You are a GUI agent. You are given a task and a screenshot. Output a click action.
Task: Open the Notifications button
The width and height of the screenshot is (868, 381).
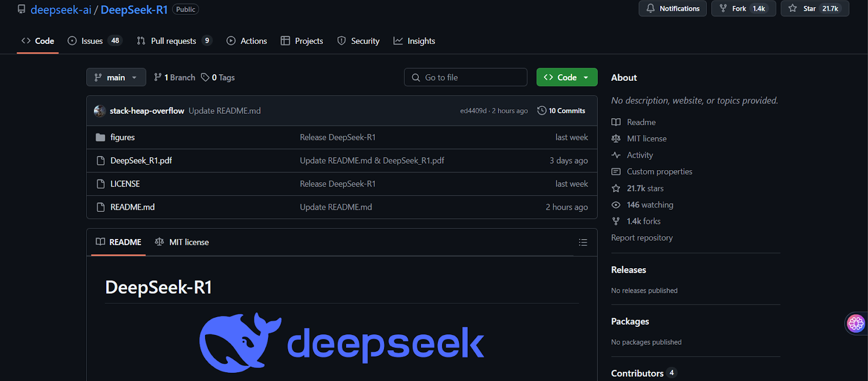673,9
